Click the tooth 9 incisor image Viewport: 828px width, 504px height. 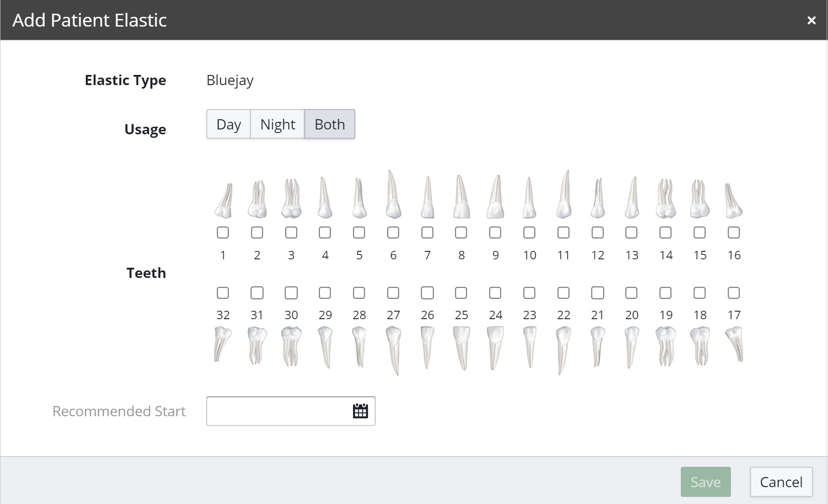(x=495, y=196)
